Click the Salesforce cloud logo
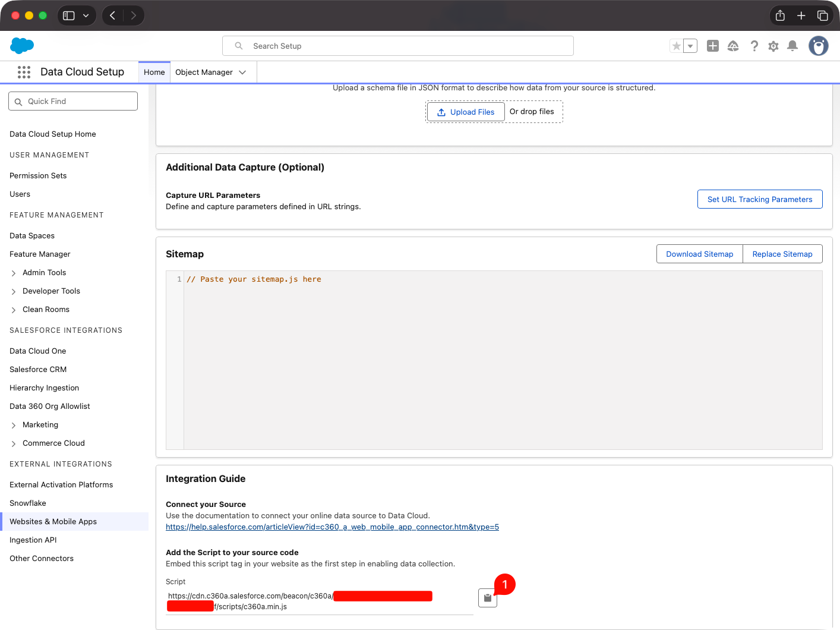The image size is (840, 630). [x=21, y=46]
